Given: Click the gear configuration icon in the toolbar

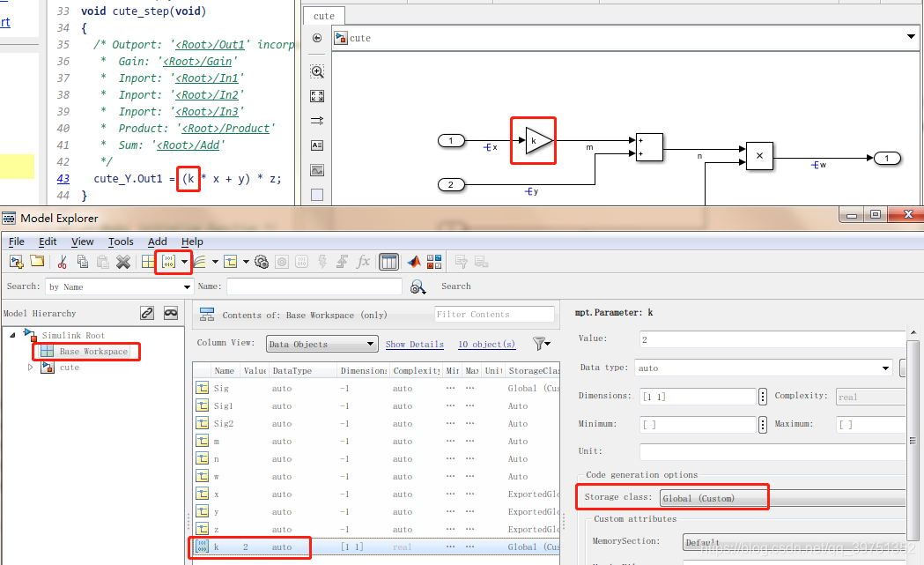Looking at the screenshot, I should point(261,262).
